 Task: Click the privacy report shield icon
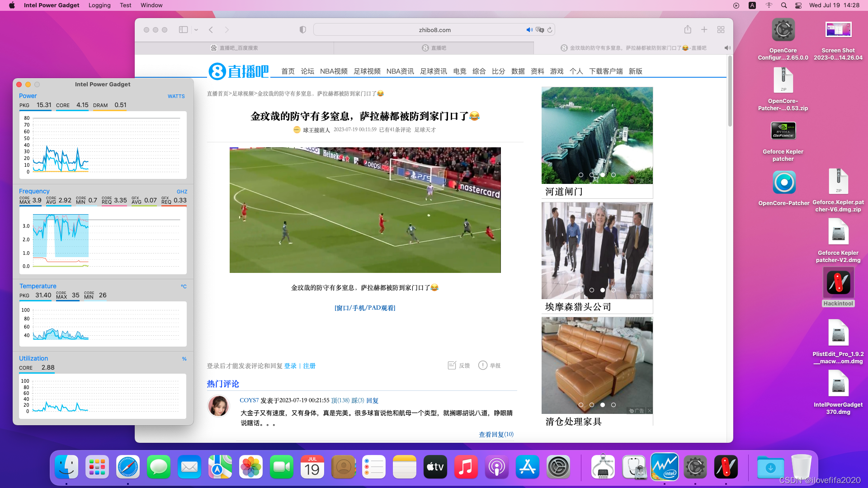pos(303,30)
